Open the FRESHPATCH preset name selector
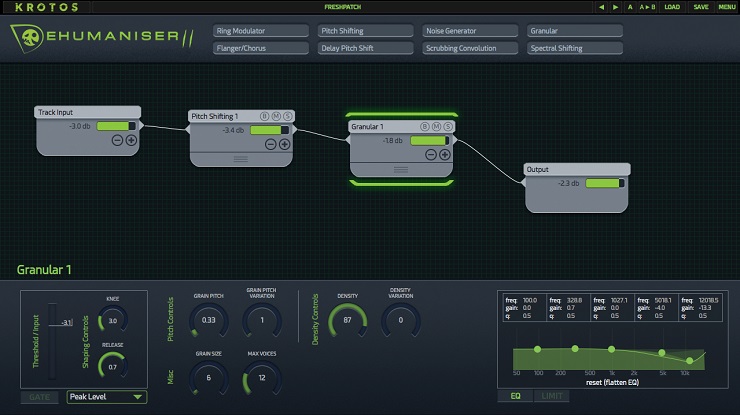 [x=341, y=7]
